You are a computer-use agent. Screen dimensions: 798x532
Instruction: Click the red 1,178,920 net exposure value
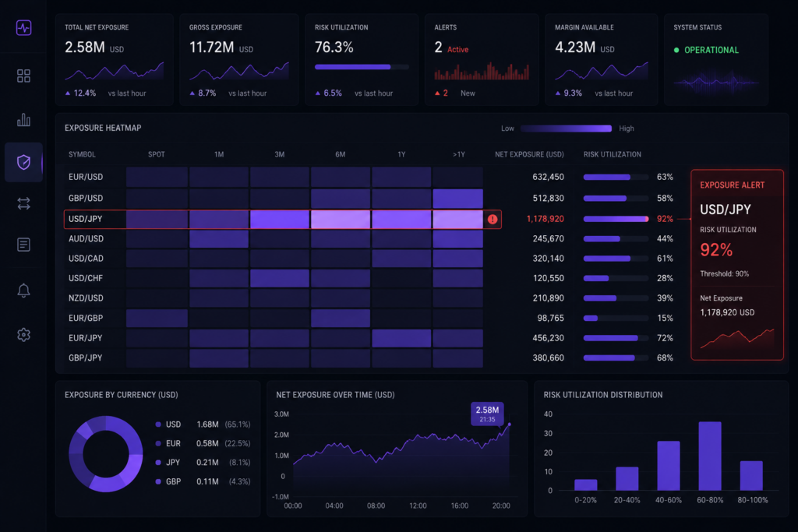[x=545, y=219]
